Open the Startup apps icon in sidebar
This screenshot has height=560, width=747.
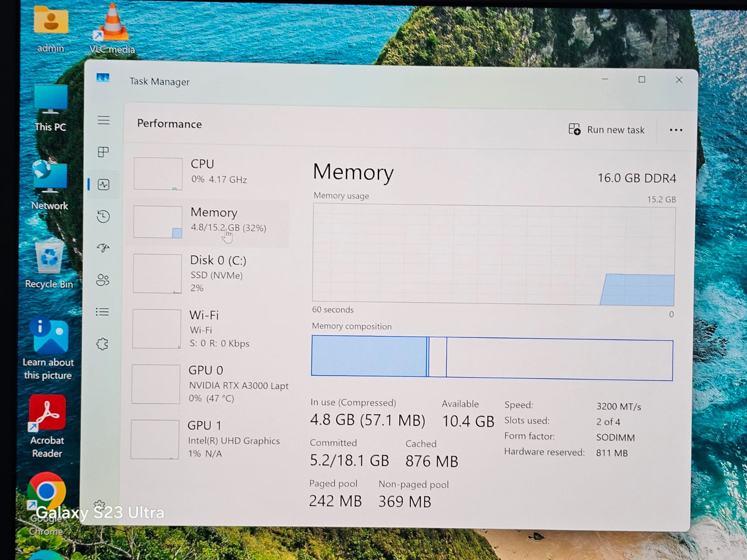[103, 248]
